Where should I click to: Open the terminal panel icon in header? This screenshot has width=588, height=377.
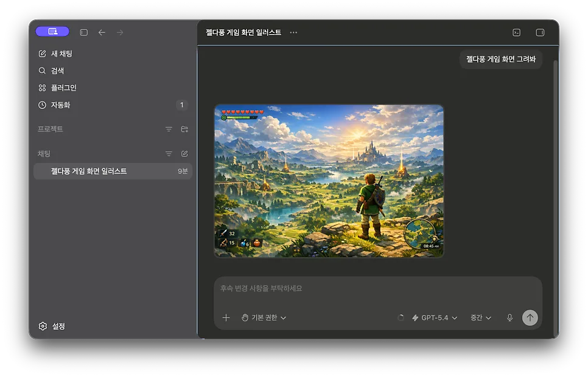[x=516, y=33]
